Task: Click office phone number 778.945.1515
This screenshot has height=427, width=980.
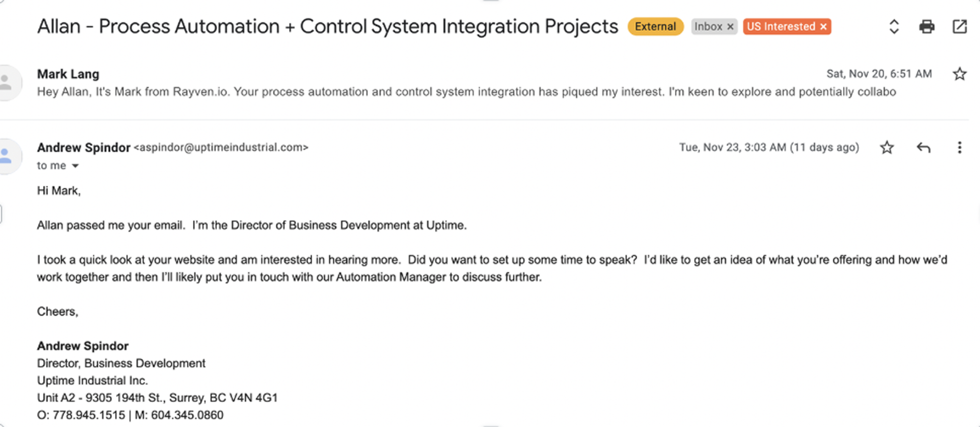Action: (x=89, y=415)
